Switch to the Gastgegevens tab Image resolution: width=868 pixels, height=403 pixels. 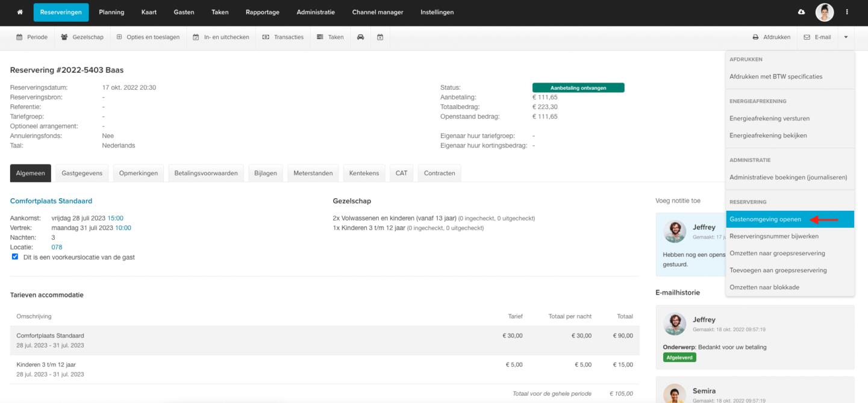[82, 173]
